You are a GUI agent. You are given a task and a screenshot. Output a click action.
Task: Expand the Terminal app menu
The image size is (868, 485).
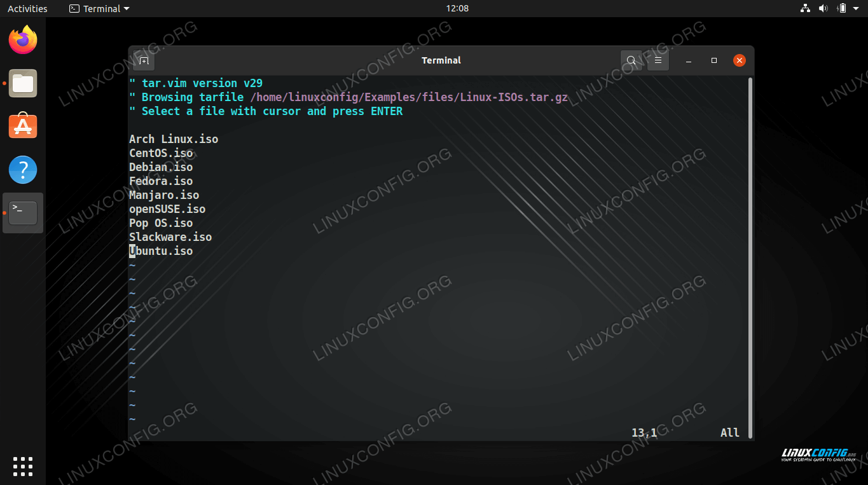coord(99,8)
